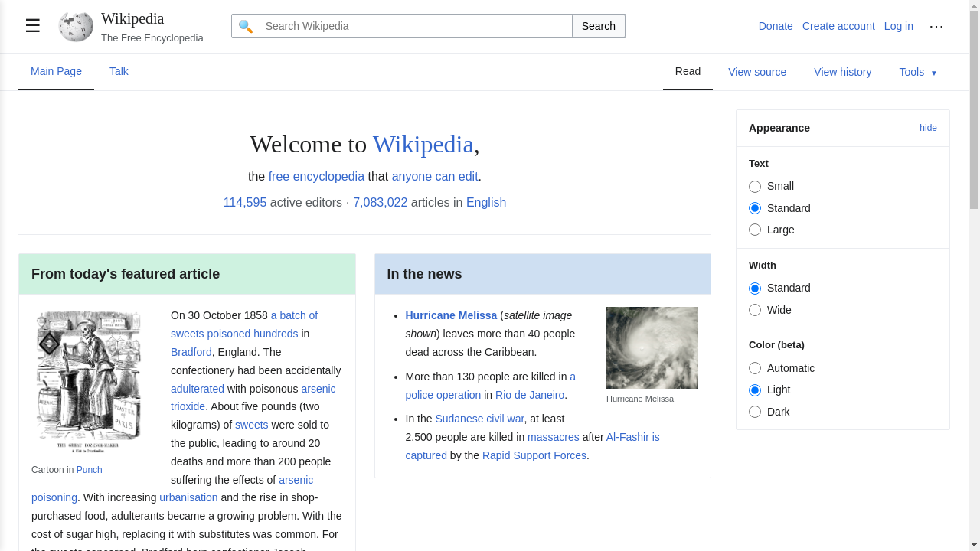The image size is (980, 551).
Task: Click the Hurricane Melissa satellite image
Action: 652,347
